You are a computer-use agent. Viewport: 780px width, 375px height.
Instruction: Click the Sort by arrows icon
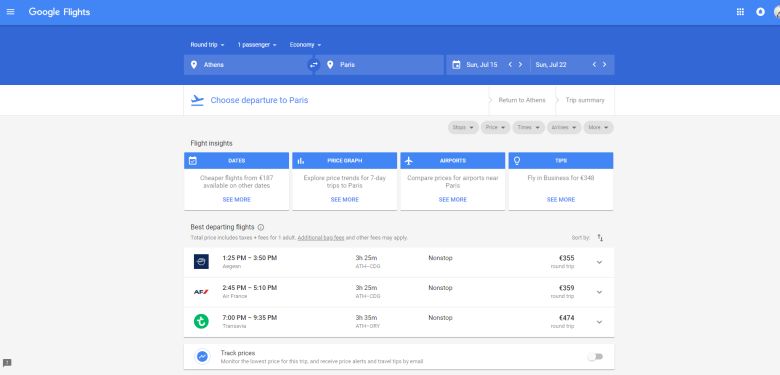point(600,238)
